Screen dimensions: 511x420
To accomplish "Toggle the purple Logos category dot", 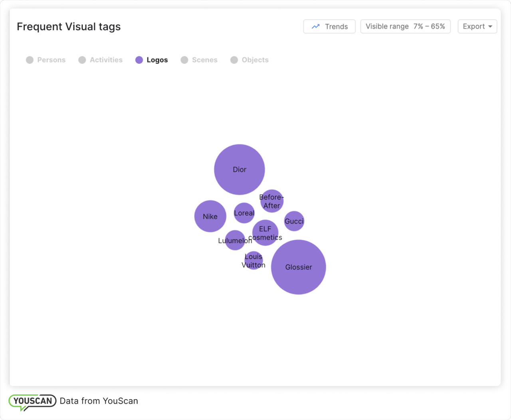I will pos(139,60).
